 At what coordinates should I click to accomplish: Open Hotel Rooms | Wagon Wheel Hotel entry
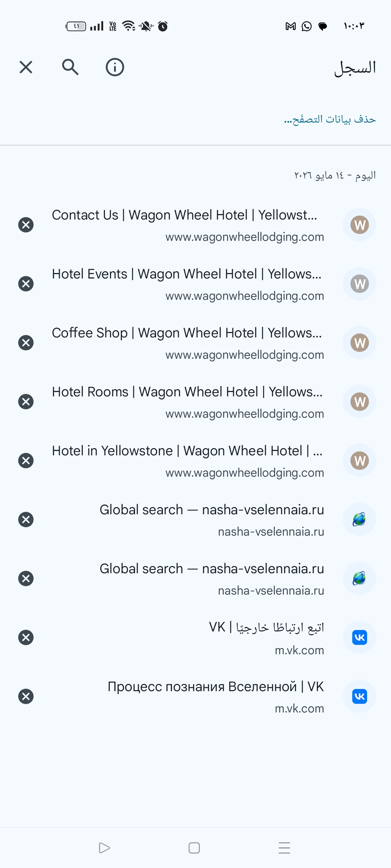pyautogui.click(x=188, y=402)
